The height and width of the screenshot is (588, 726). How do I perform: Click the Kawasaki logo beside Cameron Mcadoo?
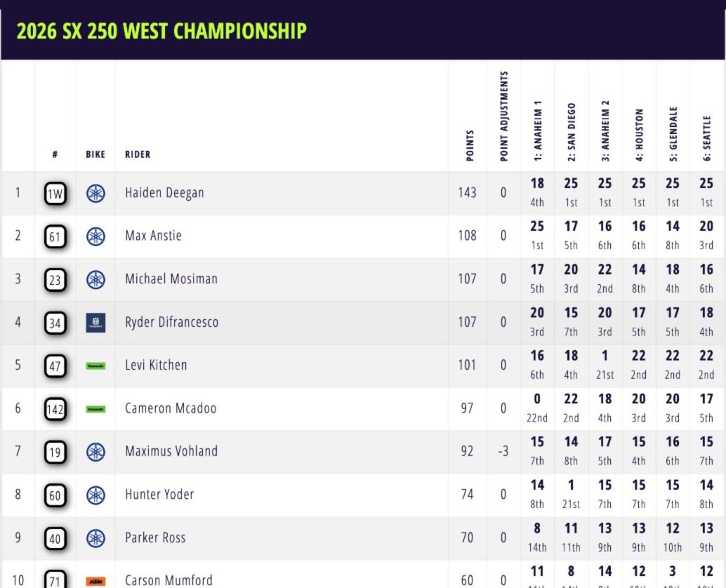coord(95,408)
